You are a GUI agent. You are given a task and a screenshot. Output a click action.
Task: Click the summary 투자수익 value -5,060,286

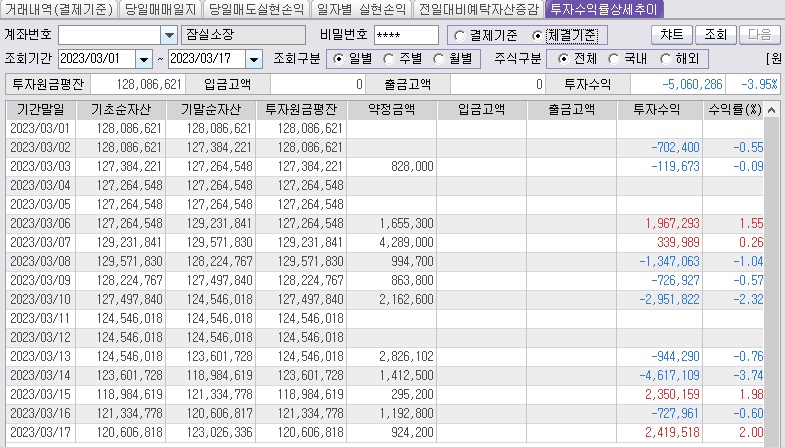point(678,84)
